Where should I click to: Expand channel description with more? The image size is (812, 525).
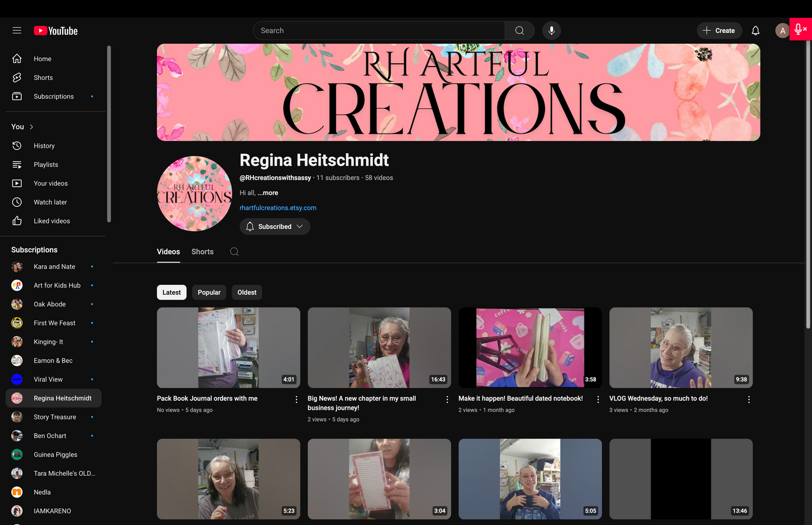(x=268, y=193)
